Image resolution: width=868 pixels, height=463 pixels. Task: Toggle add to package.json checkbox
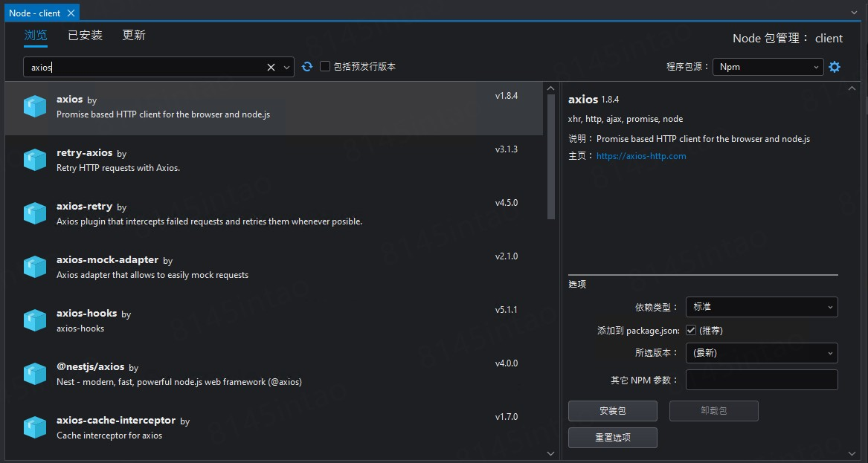point(690,330)
